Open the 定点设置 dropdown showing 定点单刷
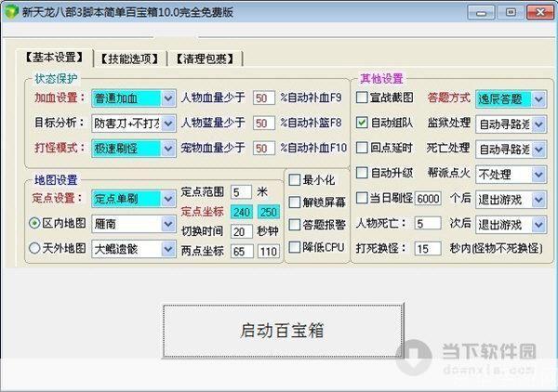The image size is (558, 392). click(x=133, y=199)
